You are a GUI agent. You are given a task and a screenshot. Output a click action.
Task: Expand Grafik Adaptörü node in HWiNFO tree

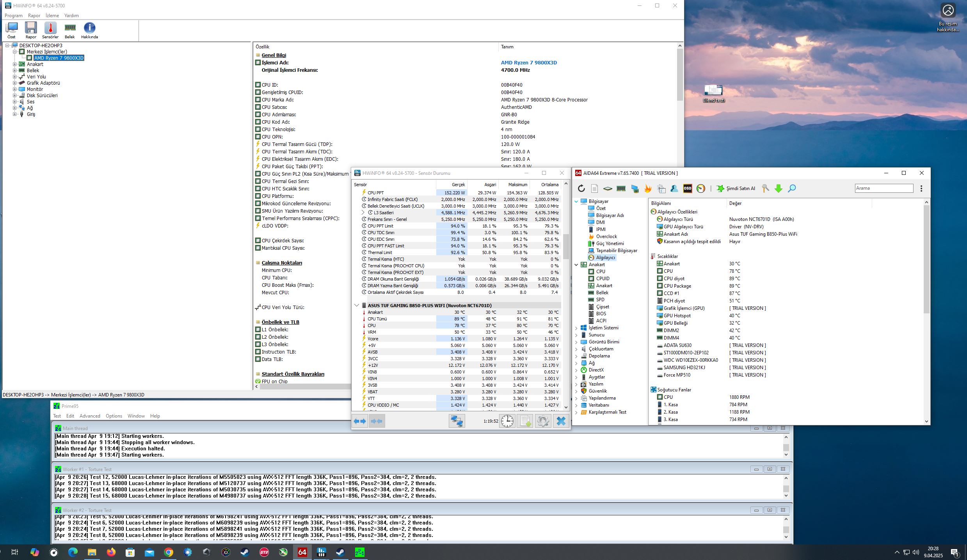pyautogui.click(x=14, y=83)
